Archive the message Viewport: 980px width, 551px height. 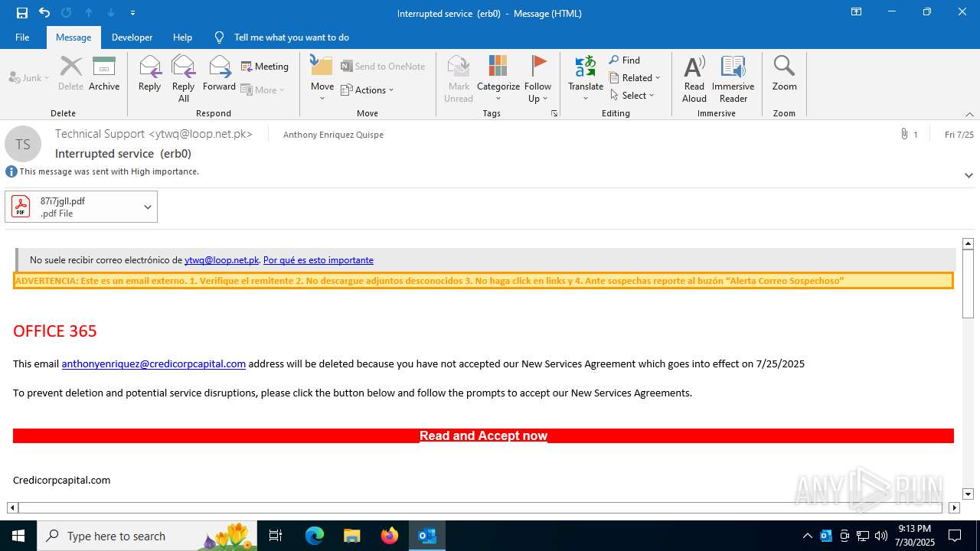[x=104, y=74]
